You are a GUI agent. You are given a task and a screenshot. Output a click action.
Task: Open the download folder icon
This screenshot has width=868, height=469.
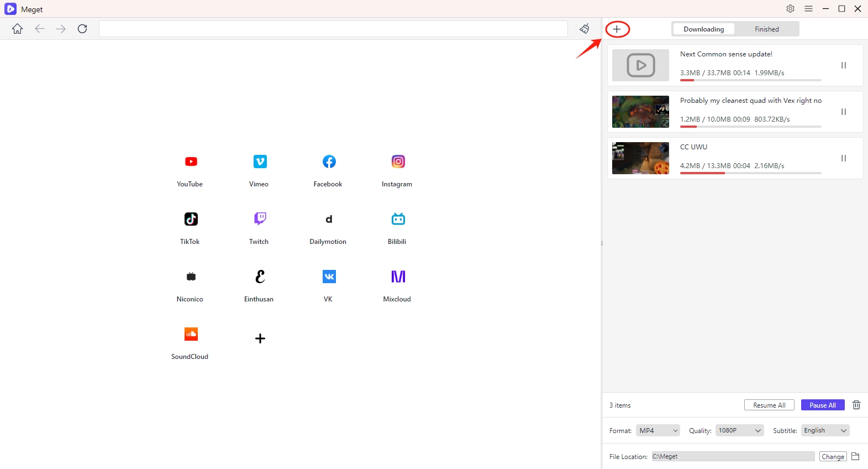click(x=855, y=456)
